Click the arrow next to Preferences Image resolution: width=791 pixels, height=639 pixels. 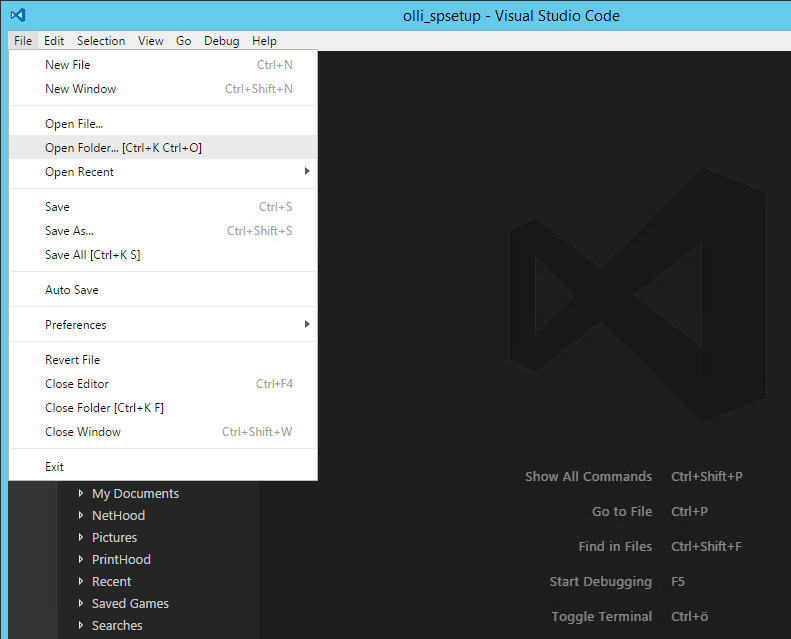click(x=307, y=324)
